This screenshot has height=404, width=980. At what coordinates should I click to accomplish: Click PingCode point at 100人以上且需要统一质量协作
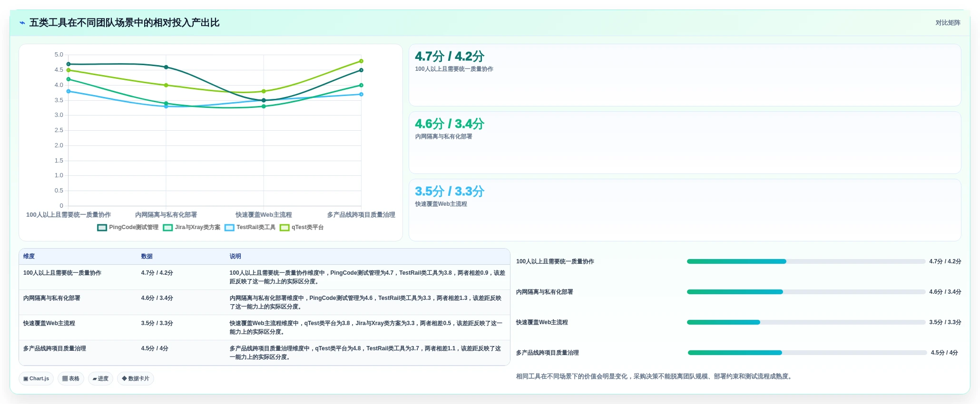(x=69, y=64)
